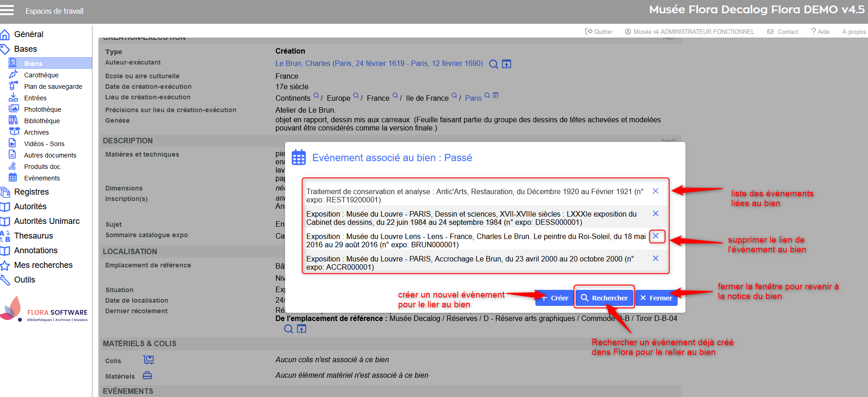
Task: Open the Le Brun, Charles author link
Action: (x=379, y=64)
